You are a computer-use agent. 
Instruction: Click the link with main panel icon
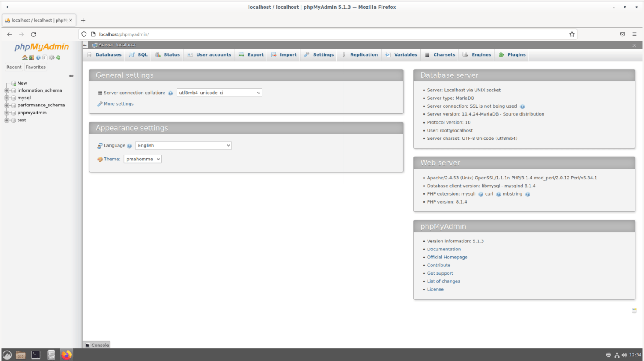[x=71, y=76]
